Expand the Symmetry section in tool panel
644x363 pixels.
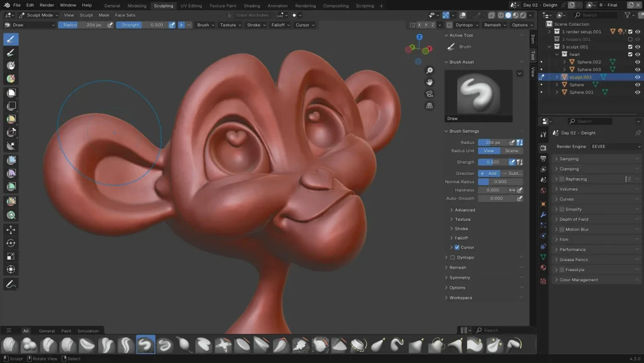(460, 277)
